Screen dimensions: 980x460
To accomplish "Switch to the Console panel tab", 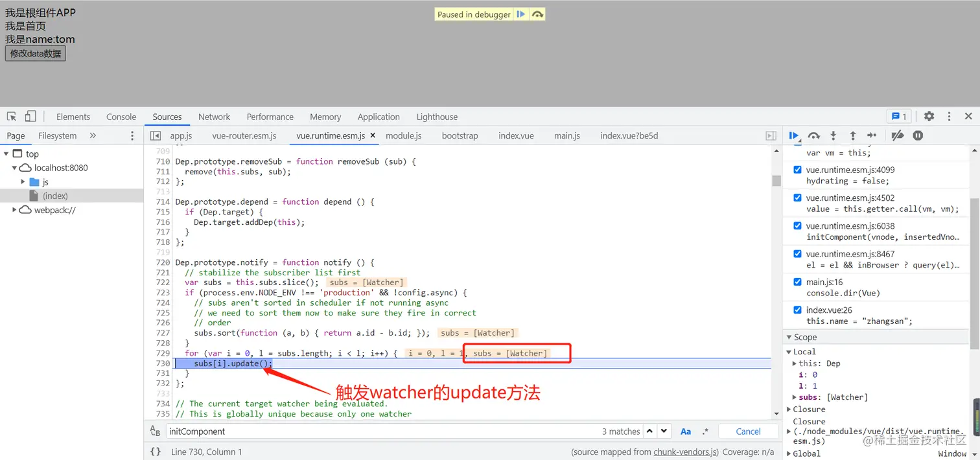I will 121,117.
